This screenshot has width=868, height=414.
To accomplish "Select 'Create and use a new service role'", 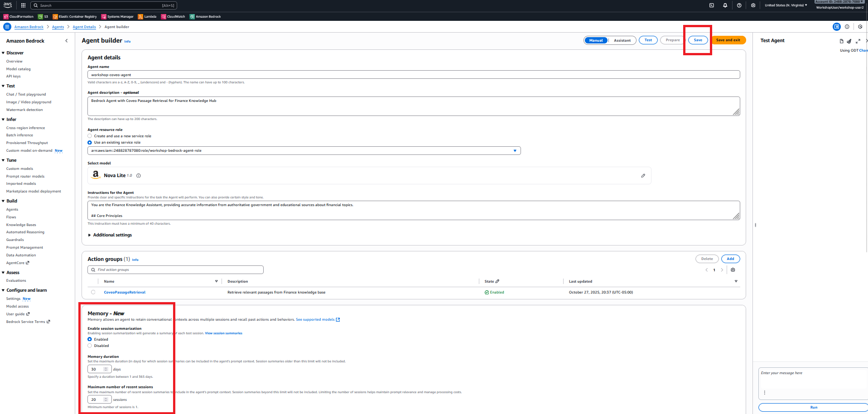I will tap(90, 136).
